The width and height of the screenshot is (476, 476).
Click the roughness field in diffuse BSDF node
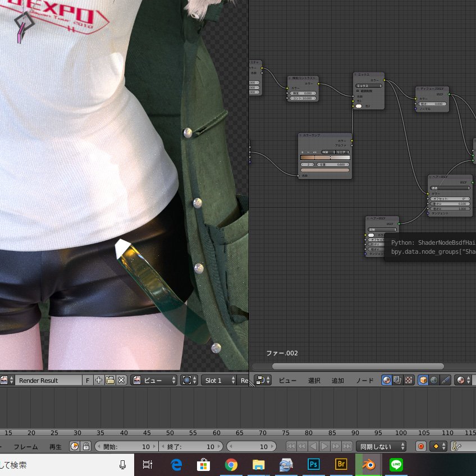[x=432, y=104]
